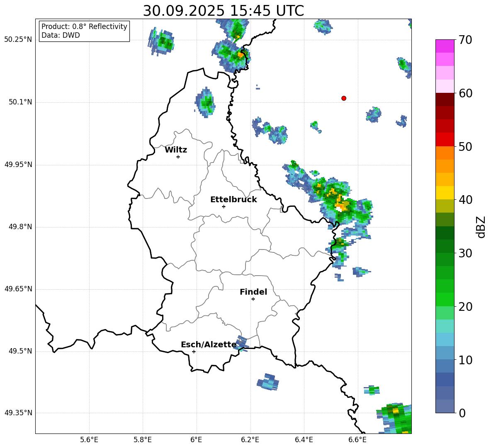Click the Esch/Alzette city label
491x448 pixels.
point(209,345)
